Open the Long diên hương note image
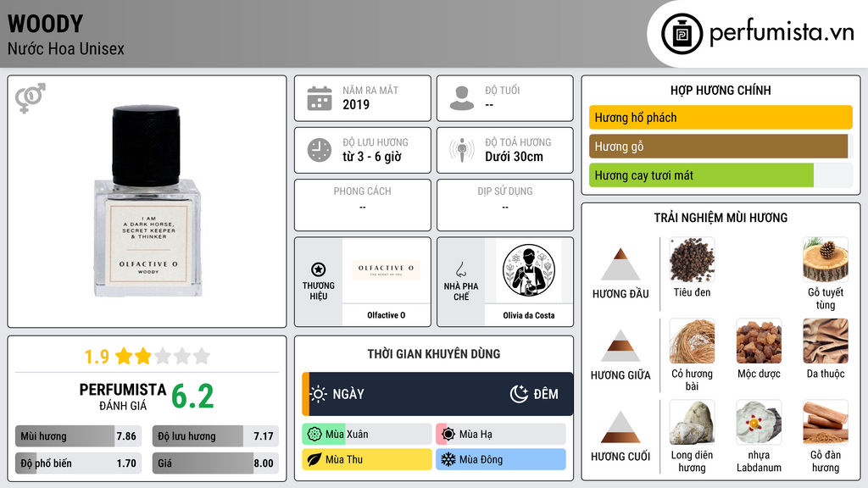This screenshot has width=868, height=488. [692, 422]
